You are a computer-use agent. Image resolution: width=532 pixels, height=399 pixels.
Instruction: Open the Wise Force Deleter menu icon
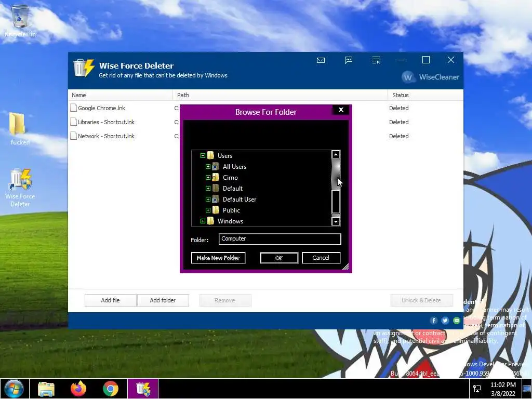click(x=376, y=60)
